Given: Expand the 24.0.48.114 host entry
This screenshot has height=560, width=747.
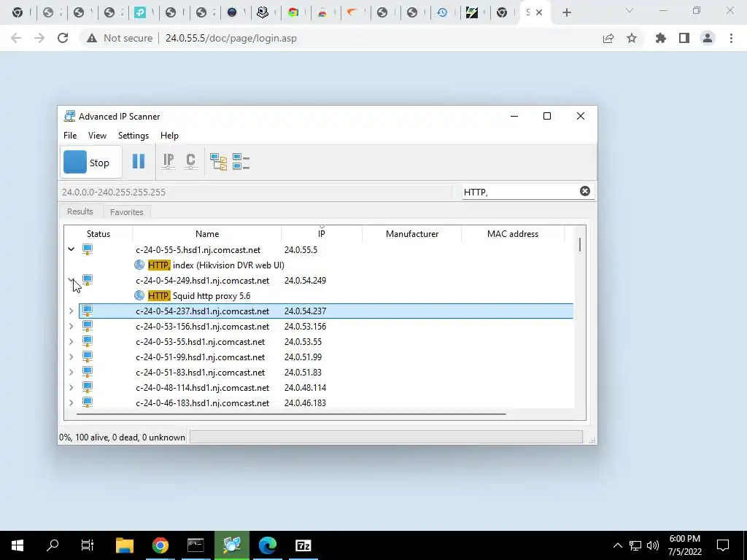Looking at the screenshot, I should click(x=71, y=387).
